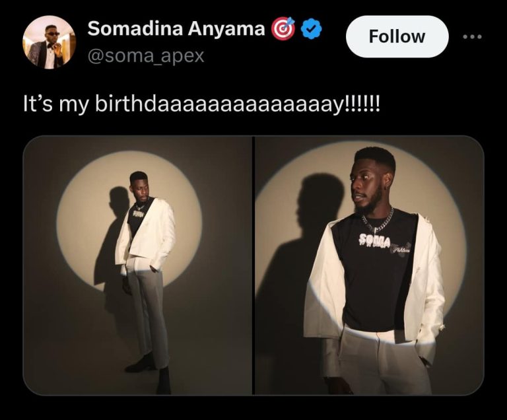This screenshot has height=420, width=507.
Task: Open the @soma_apex handle link
Action: coord(146,57)
